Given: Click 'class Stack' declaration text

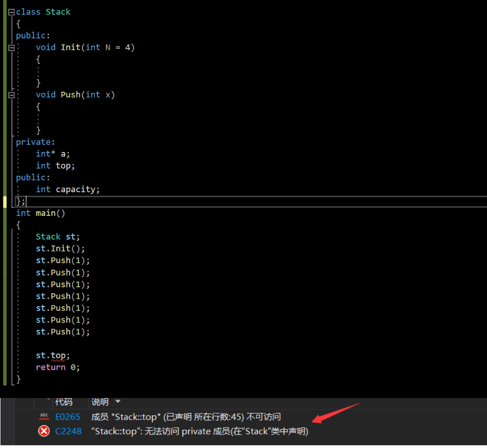Looking at the screenshot, I should point(43,12).
